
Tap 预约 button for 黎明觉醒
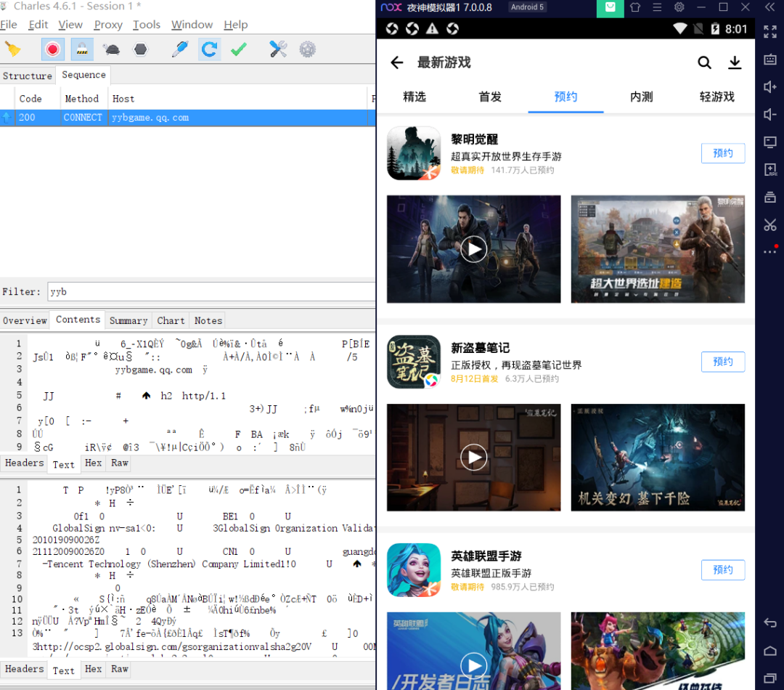(x=723, y=153)
